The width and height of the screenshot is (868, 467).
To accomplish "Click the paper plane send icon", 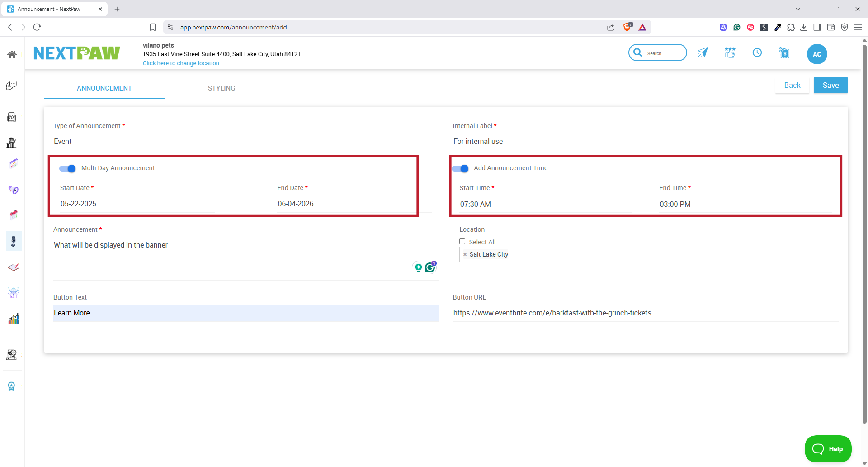I will pos(702,53).
